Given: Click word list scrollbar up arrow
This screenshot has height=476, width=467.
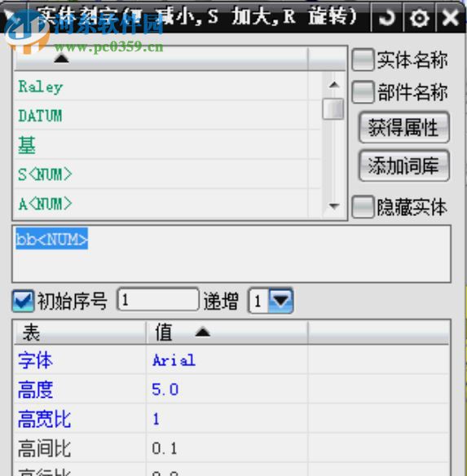Looking at the screenshot, I should (x=334, y=85).
